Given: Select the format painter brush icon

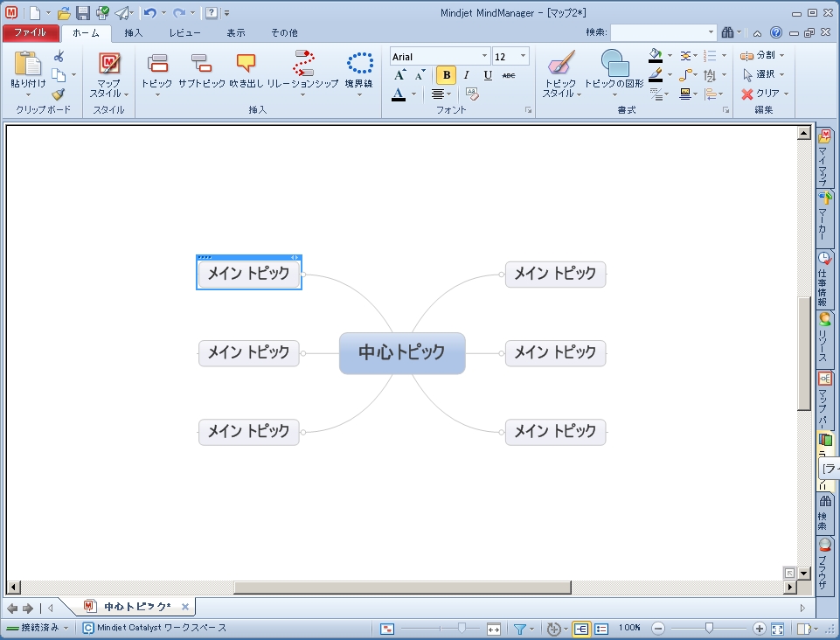Looking at the screenshot, I should (x=59, y=94).
